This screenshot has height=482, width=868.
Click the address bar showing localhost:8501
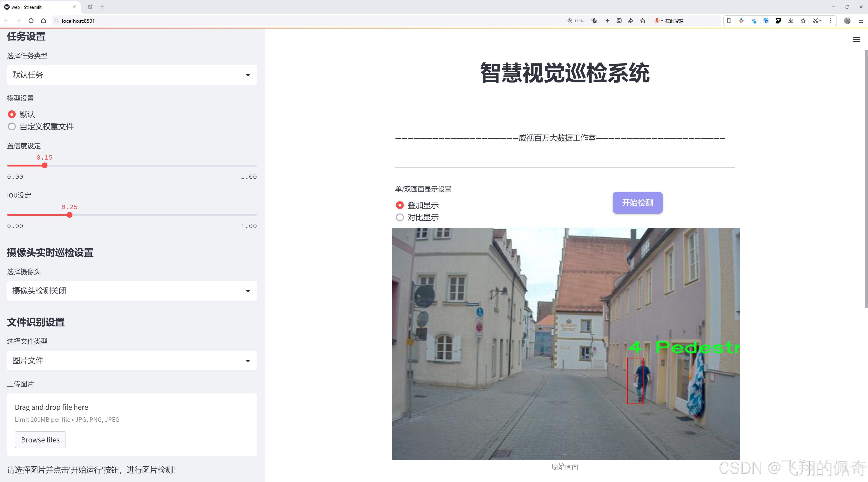pos(303,21)
